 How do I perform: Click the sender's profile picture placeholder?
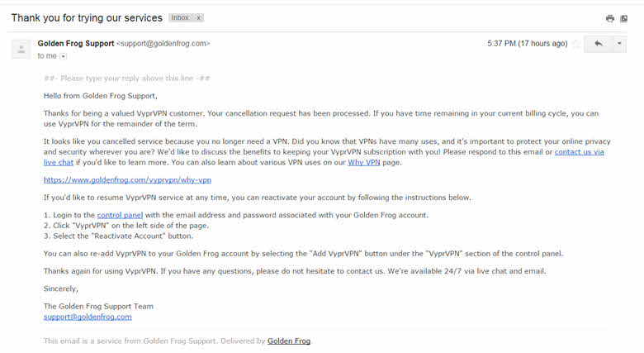click(x=21, y=50)
